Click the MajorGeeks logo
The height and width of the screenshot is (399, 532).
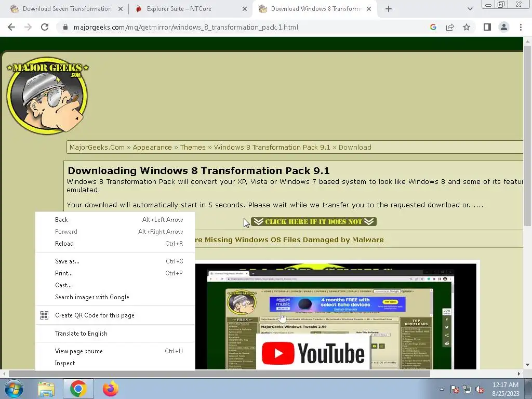point(47,96)
